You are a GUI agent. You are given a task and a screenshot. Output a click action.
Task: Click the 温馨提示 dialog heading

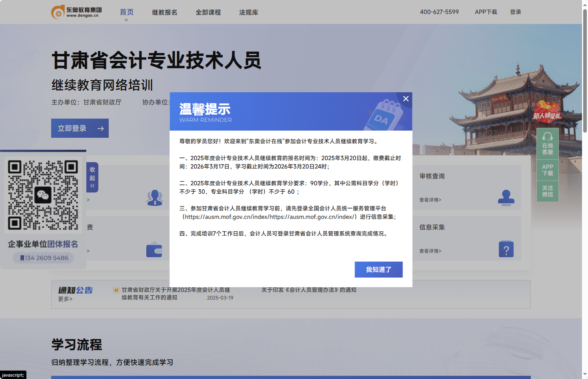coord(205,109)
